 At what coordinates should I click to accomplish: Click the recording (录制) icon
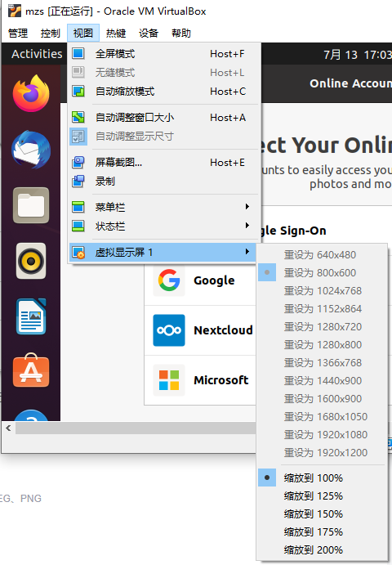[78, 181]
